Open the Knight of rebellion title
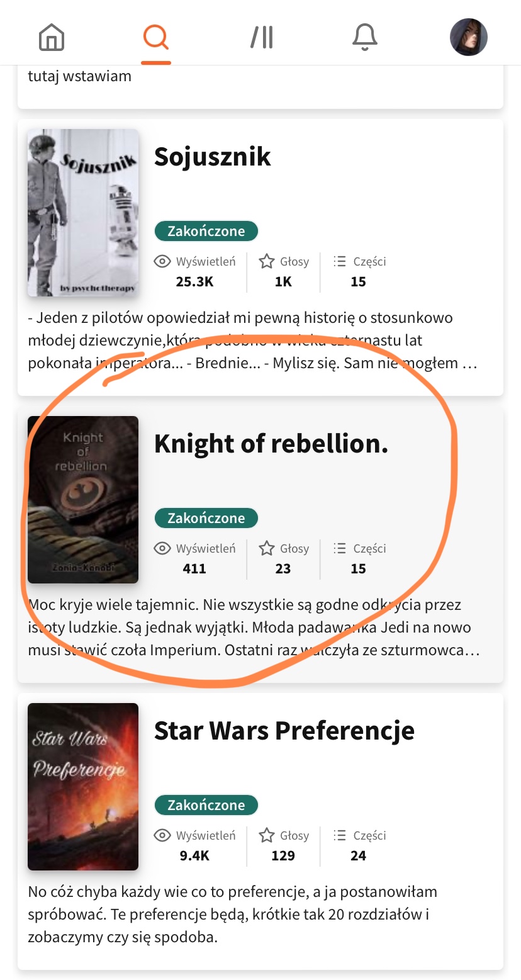The height and width of the screenshot is (980, 521). tap(271, 443)
